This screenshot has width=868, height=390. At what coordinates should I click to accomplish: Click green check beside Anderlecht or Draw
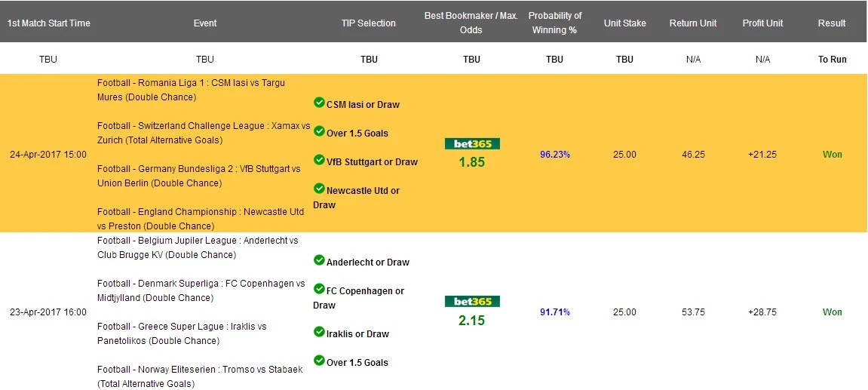tap(319, 260)
